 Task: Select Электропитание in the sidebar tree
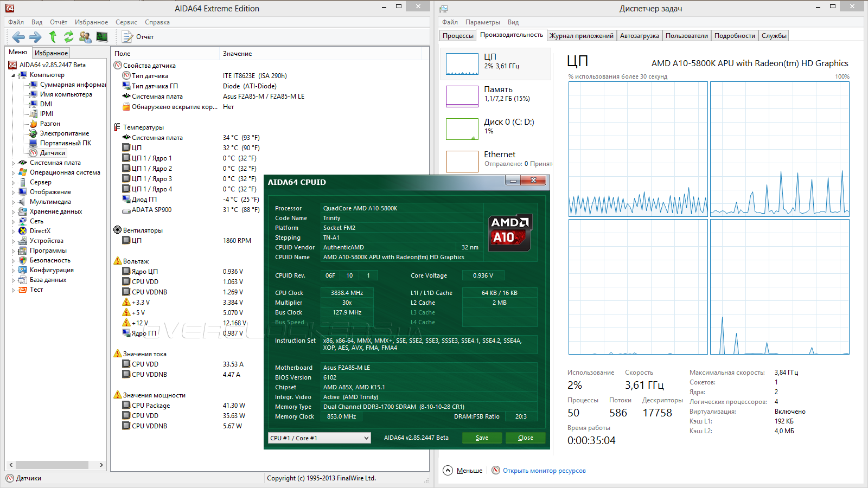click(x=64, y=133)
